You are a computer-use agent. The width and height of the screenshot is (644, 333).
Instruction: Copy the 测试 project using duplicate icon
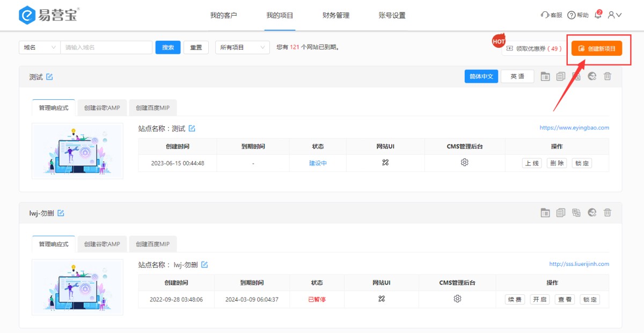point(560,76)
